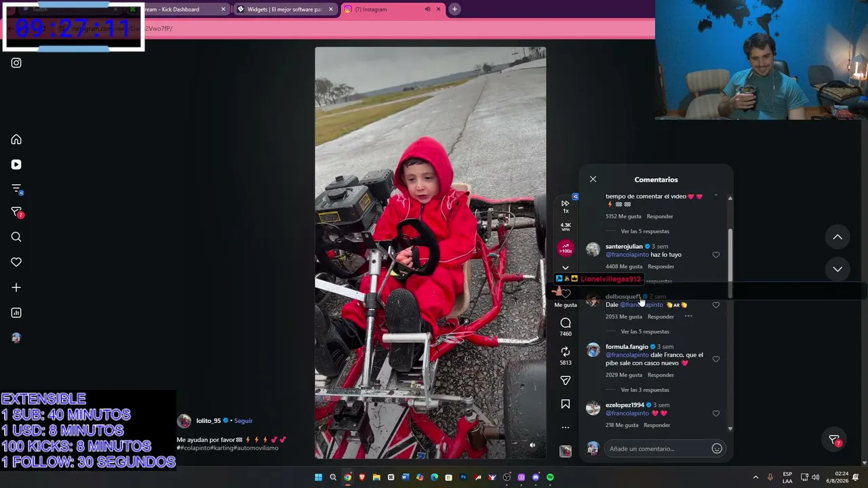Expand 'Ver las 5 respuestas' above santerojulian's comment
Viewport: 868px width, 488px height.
pos(645,231)
